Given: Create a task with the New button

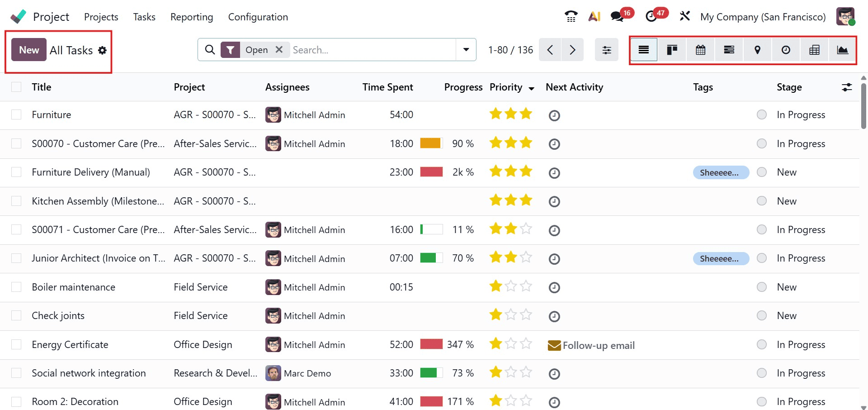Looking at the screenshot, I should pos(28,50).
